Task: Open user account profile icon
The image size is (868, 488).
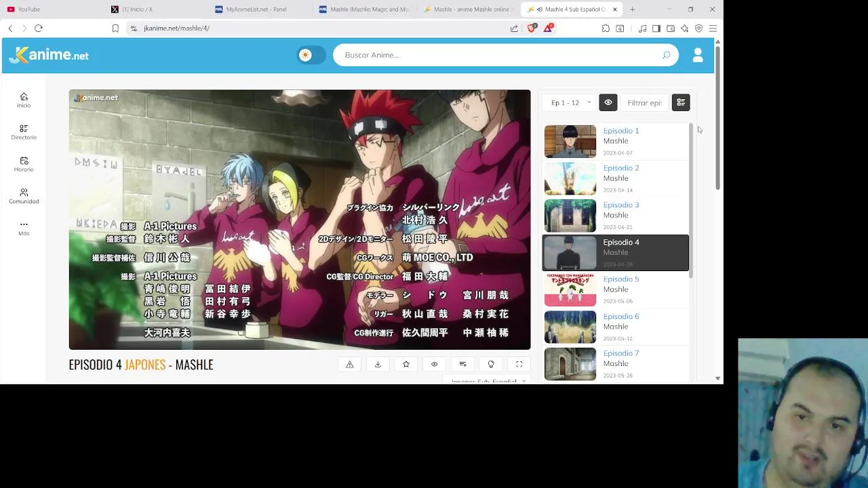Action: coord(698,55)
